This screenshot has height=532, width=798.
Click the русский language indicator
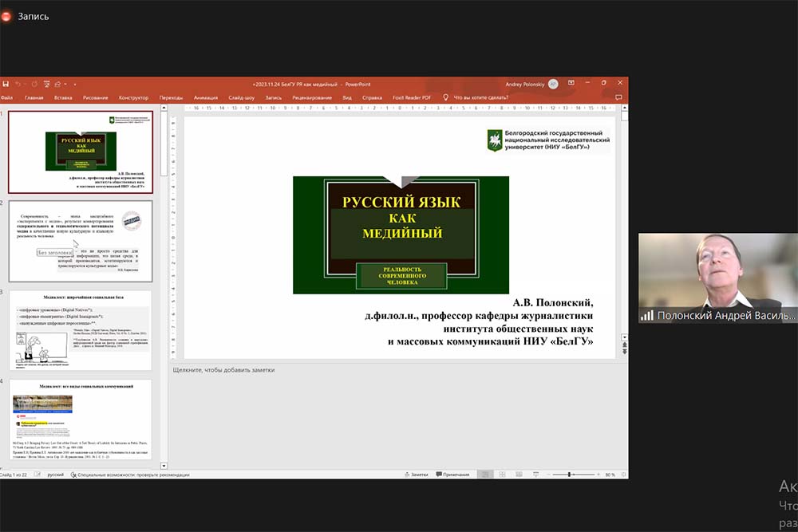coord(56,475)
